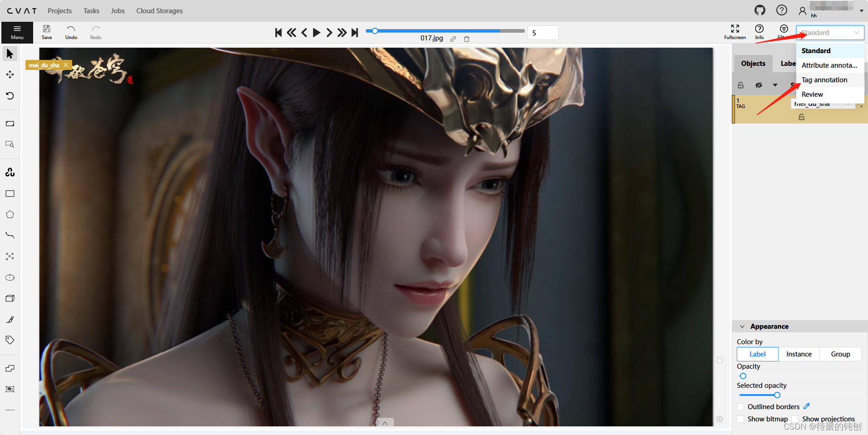This screenshot has width=868, height=435.
Task: Choose the draw cuboid tool
Action: tap(10, 298)
